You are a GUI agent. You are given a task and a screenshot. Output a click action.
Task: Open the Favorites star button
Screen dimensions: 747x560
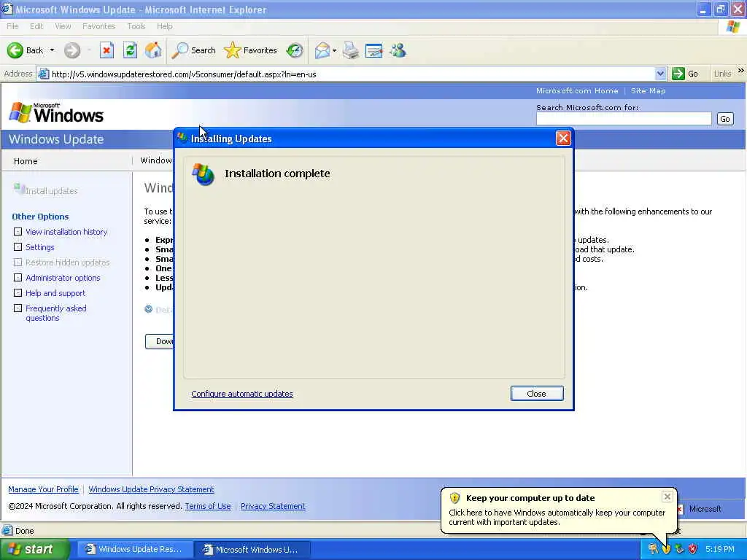251,50
